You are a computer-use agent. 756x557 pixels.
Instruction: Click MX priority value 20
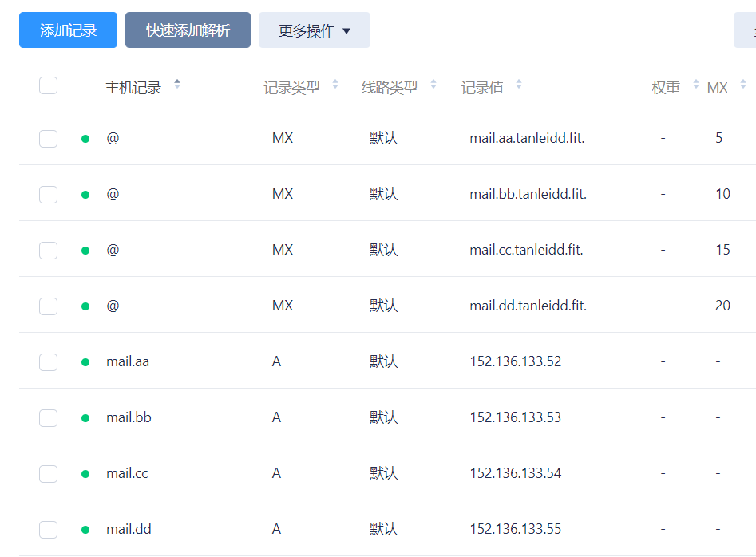click(x=722, y=306)
